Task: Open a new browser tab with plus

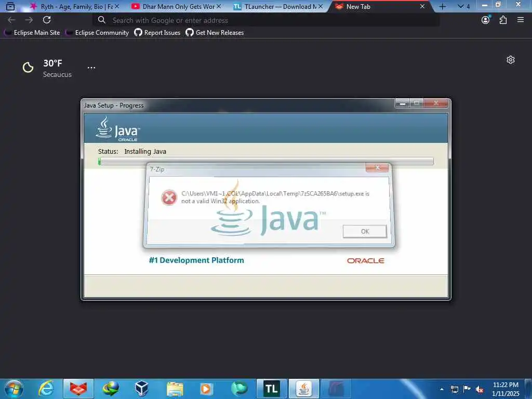Action: [x=443, y=6]
